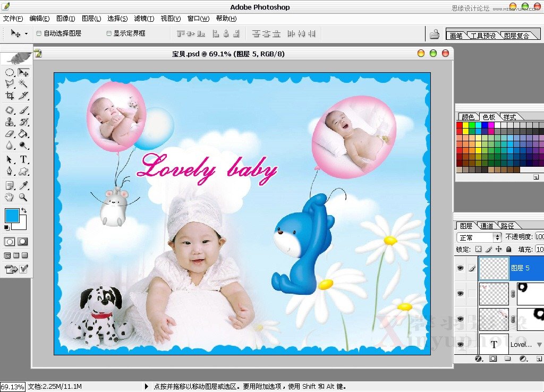Toggle lock image pixels brush icon
This screenshot has height=392, width=544.
(x=489, y=249)
